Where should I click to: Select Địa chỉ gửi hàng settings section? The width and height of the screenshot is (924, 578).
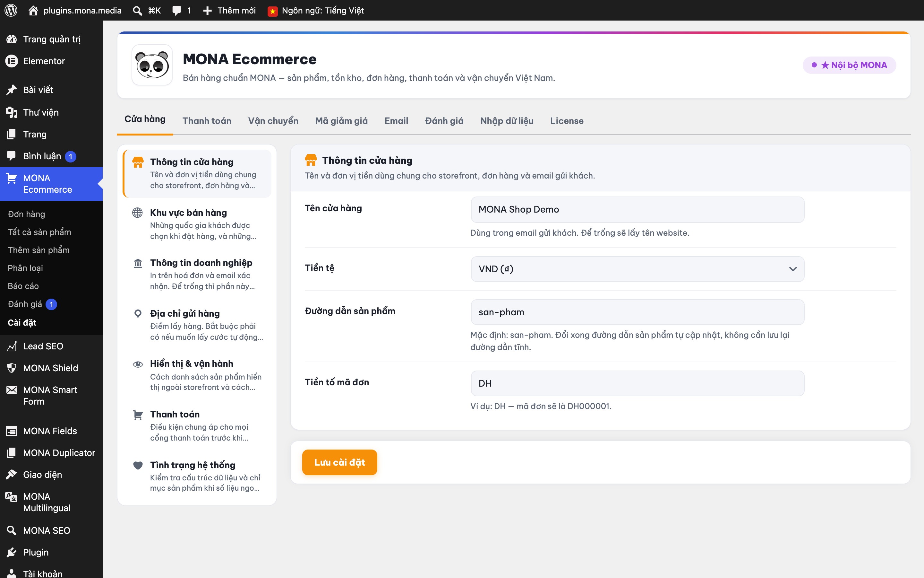197,325
